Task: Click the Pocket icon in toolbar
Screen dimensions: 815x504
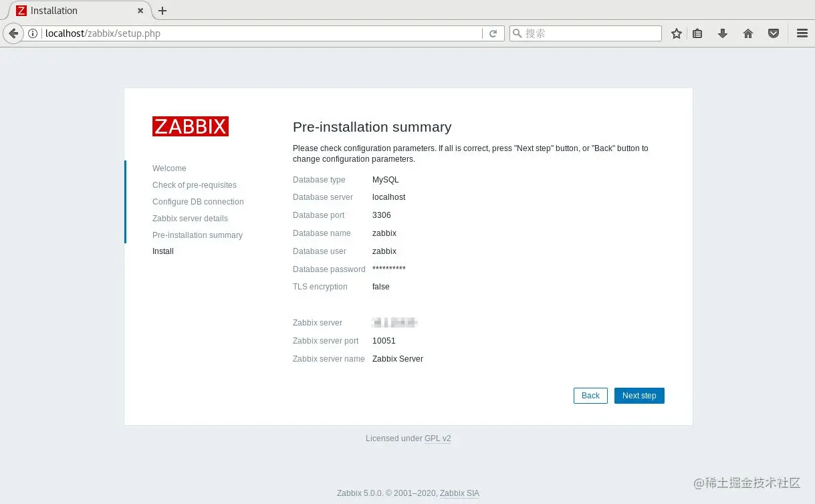Action: pyautogui.click(x=774, y=33)
